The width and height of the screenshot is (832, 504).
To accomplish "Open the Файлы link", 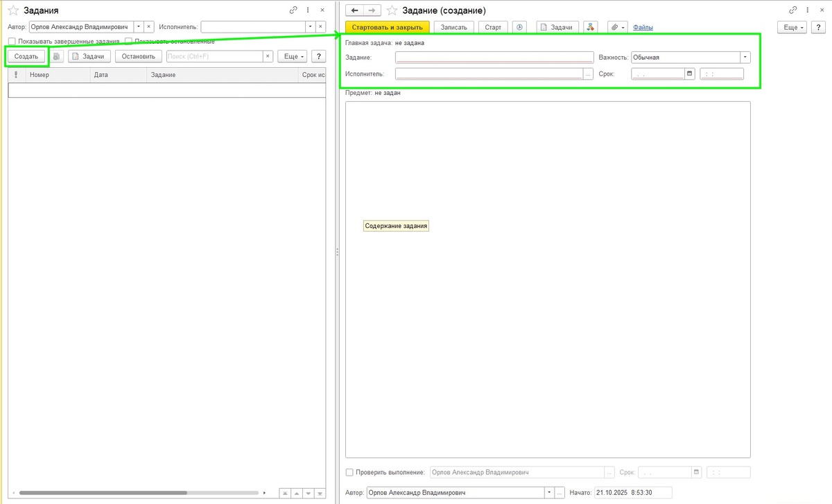I will 643,27.
